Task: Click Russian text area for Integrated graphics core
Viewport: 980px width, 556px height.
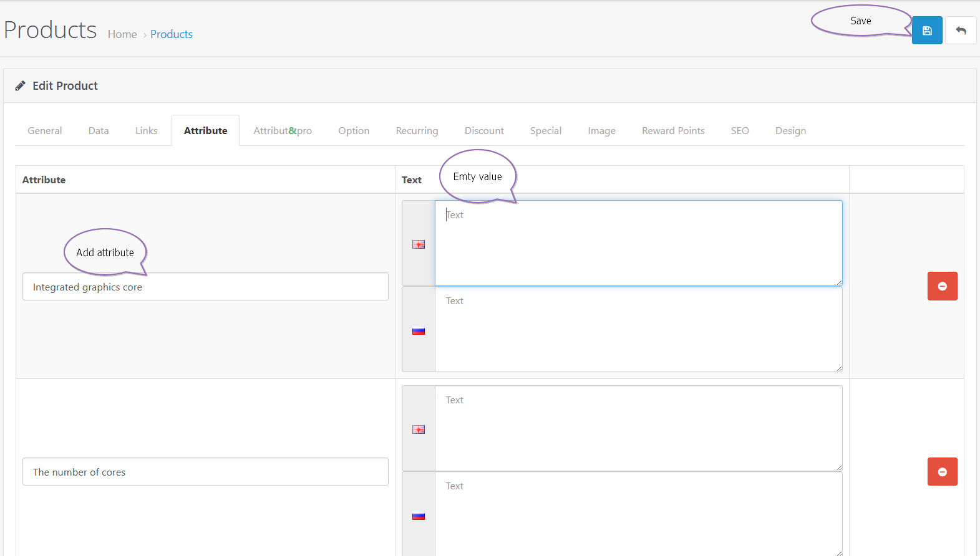Action: coord(638,329)
